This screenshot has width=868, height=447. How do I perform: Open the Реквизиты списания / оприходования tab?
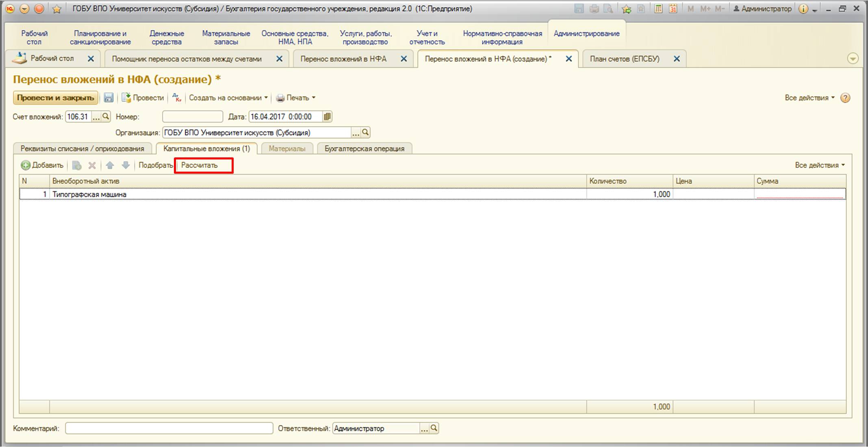pos(82,149)
